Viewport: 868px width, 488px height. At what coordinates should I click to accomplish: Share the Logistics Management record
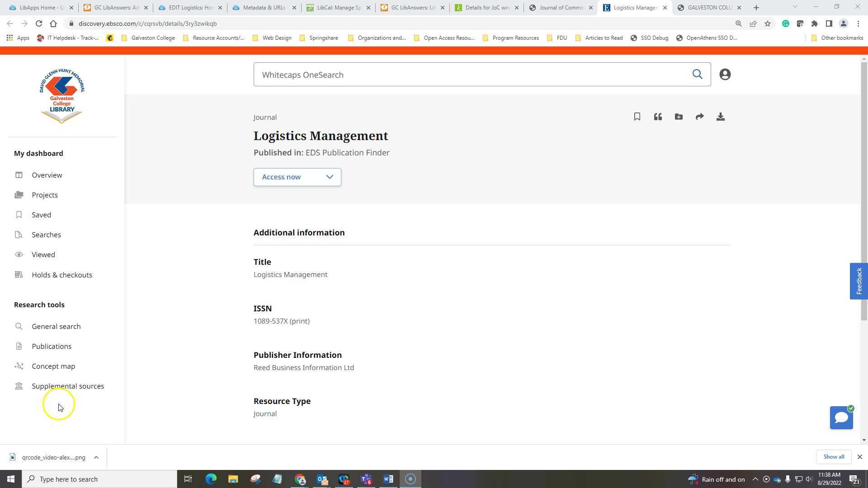tap(699, 117)
